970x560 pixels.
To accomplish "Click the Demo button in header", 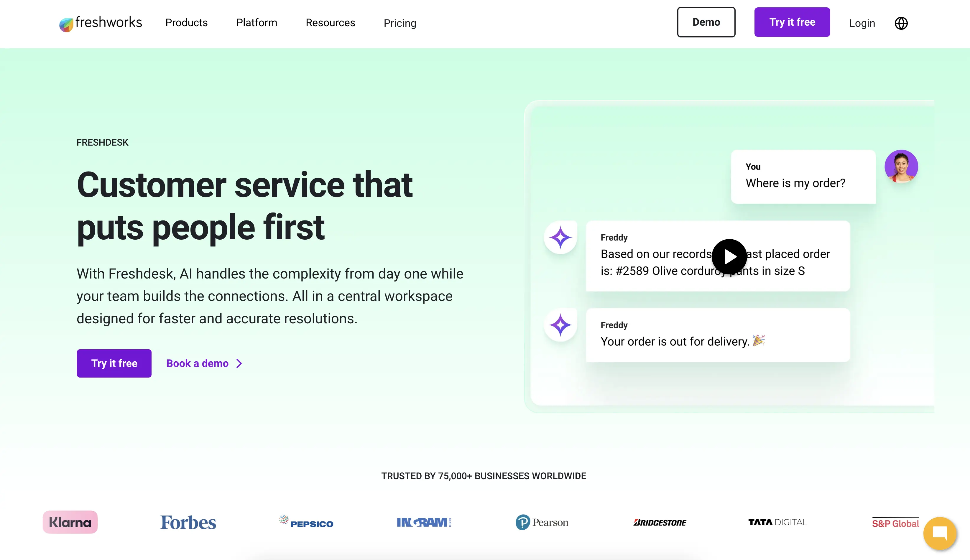I will 706,22.
